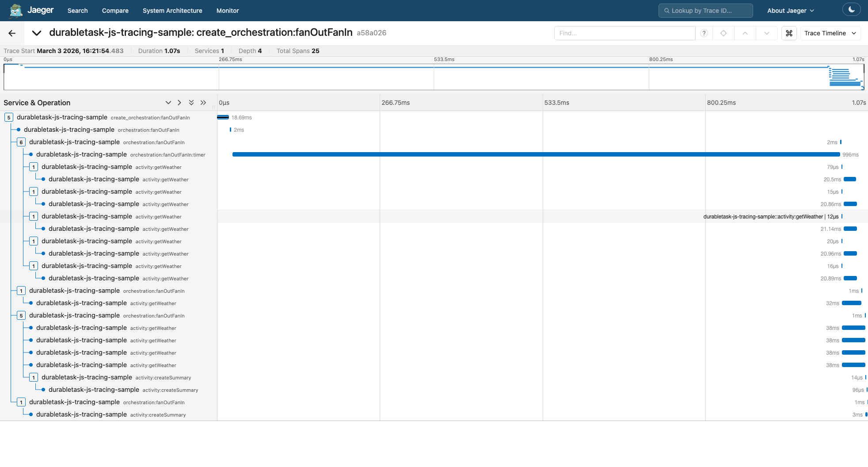868x467 pixels.
Task: Click the Total Spans 25 label
Action: tap(298, 51)
